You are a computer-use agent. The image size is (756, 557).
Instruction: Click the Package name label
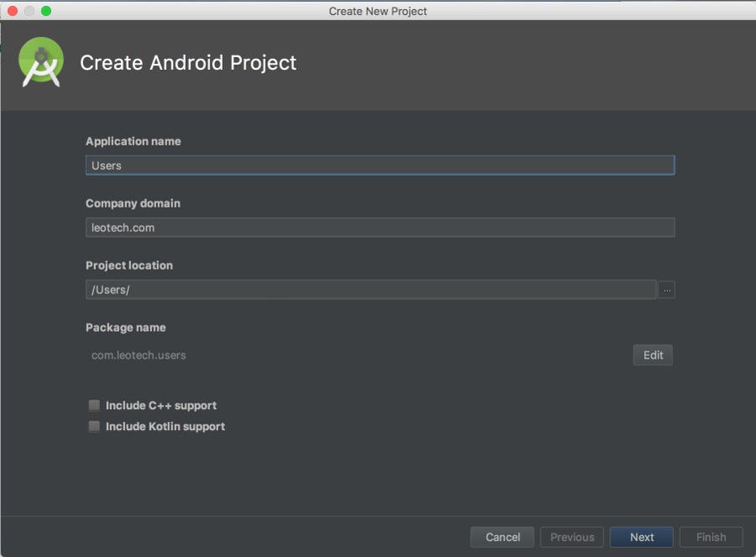coord(126,328)
